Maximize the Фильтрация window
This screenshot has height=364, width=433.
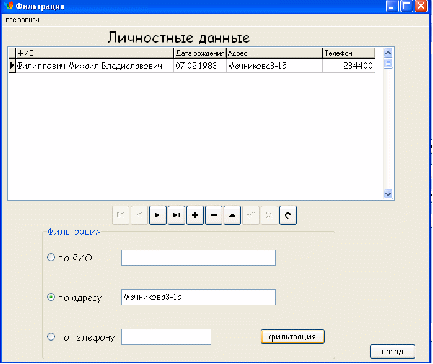point(406,6)
